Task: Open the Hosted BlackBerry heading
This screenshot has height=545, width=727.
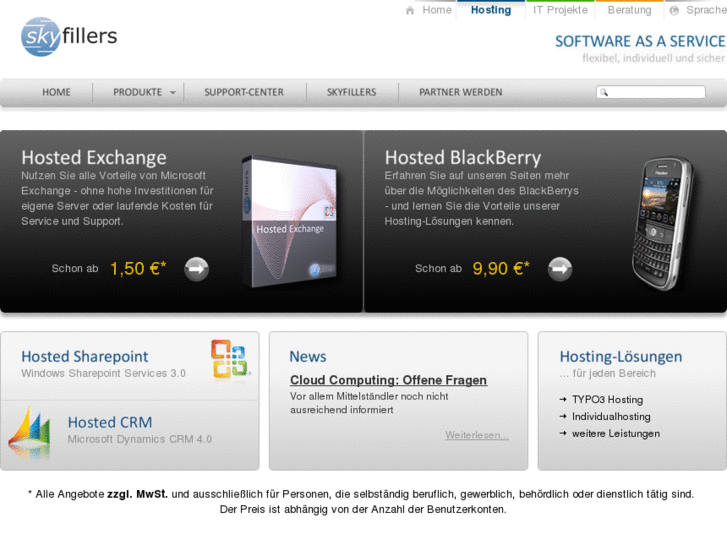Action: click(463, 158)
